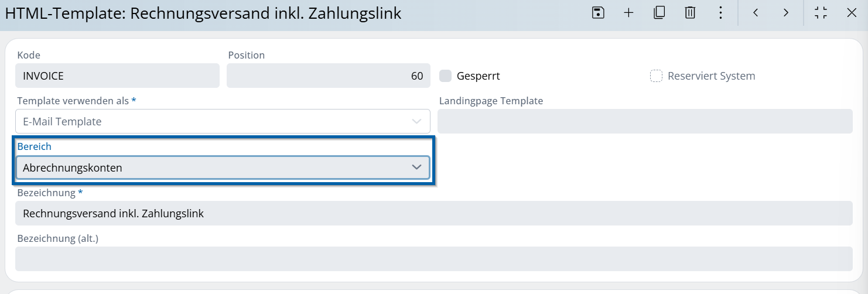Viewport: 868px width, 294px height.
Task: Go to next record arrow
Action: click(786, 13)
